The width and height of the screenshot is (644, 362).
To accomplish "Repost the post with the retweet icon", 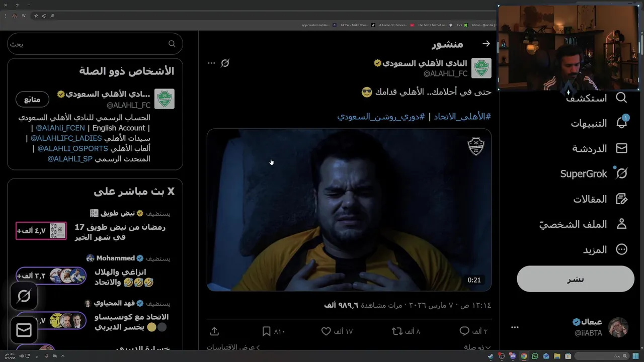I will (x=397, y=331).
